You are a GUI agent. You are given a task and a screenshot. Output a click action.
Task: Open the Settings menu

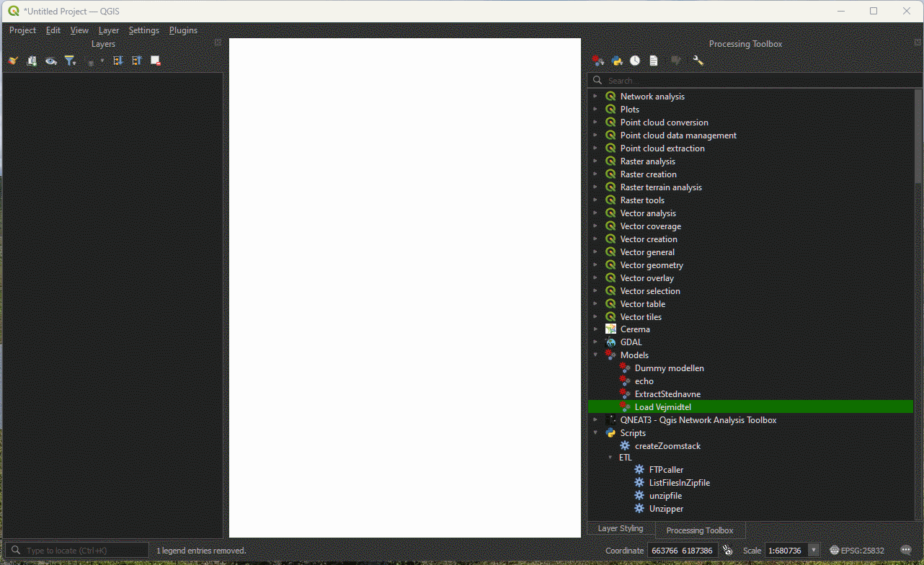[x=144, y=30]
